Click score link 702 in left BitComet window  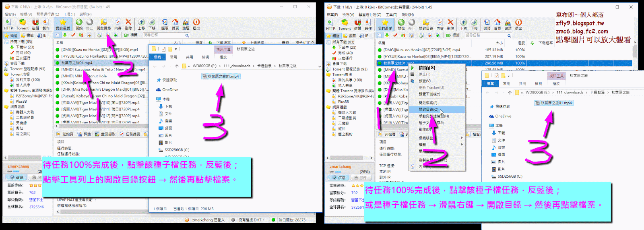click(x=32, y=193)
